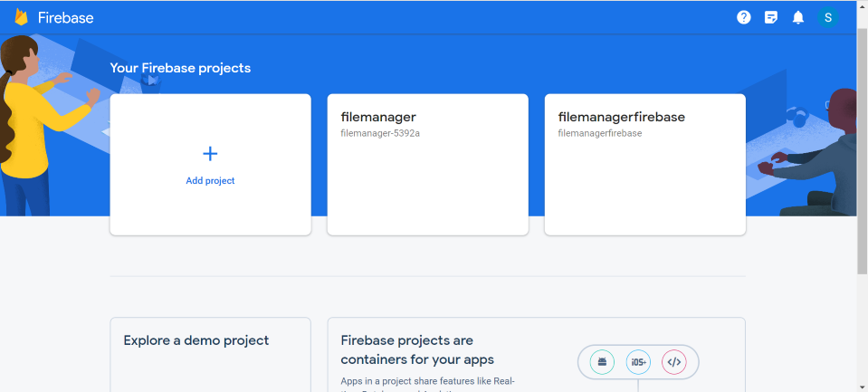Open the filemanagerfirebase project card

[x=645, y=165]
